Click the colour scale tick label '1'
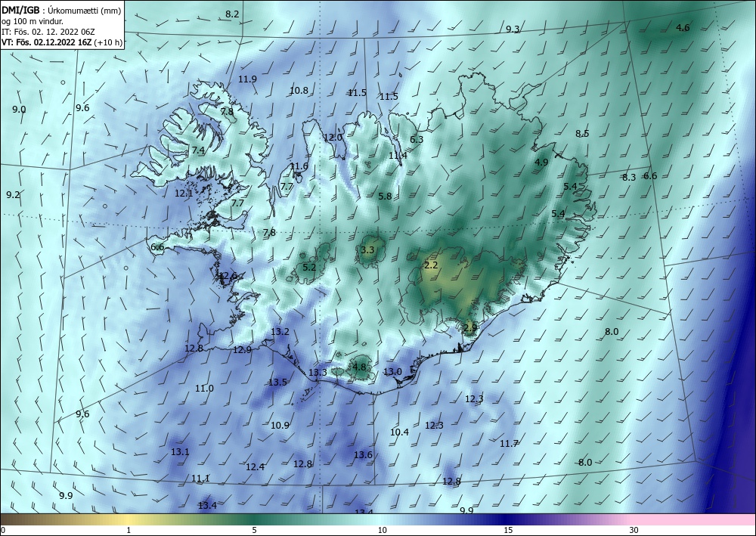This screenshot has width=756, height=536. click(129, 531)
